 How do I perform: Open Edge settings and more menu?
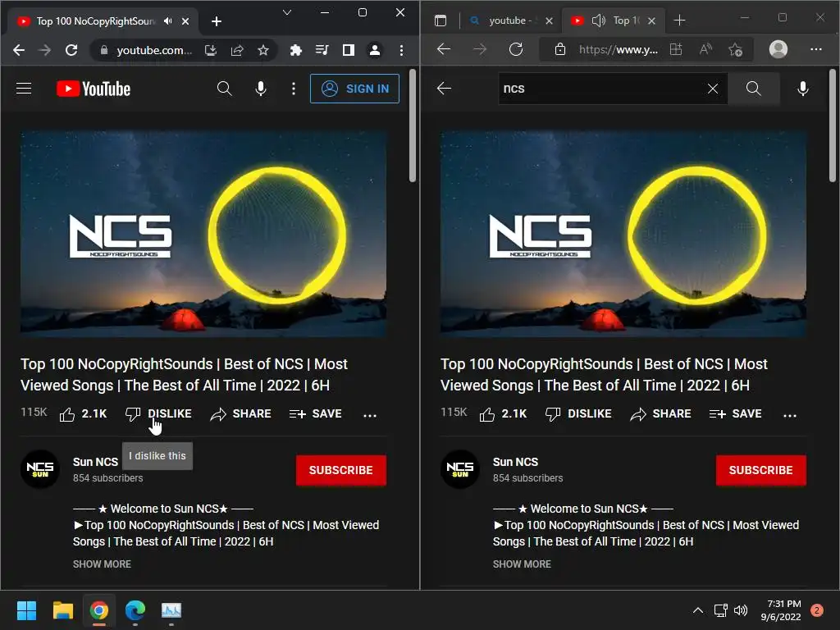click(816, 49)
